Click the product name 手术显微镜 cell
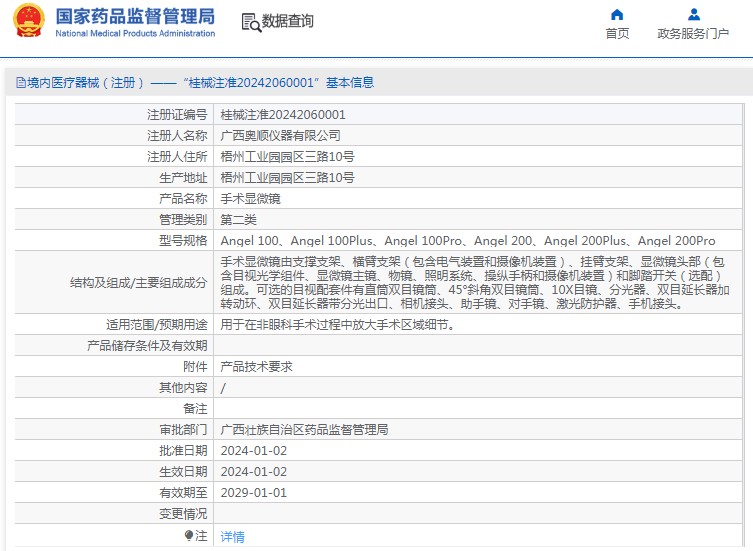Image resolution: width=753 pixels, height=551 pixels. tap(250, 199)
